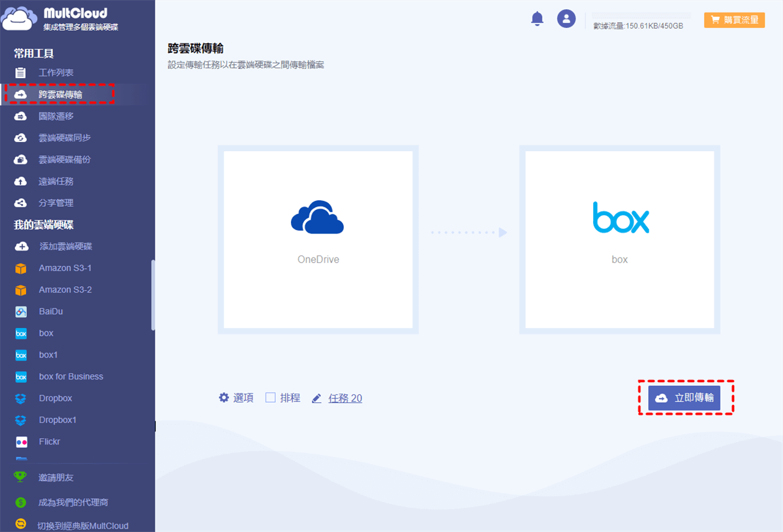Screen dimensions: 783x532
Task: Select the box destination card
Action: 620,240
